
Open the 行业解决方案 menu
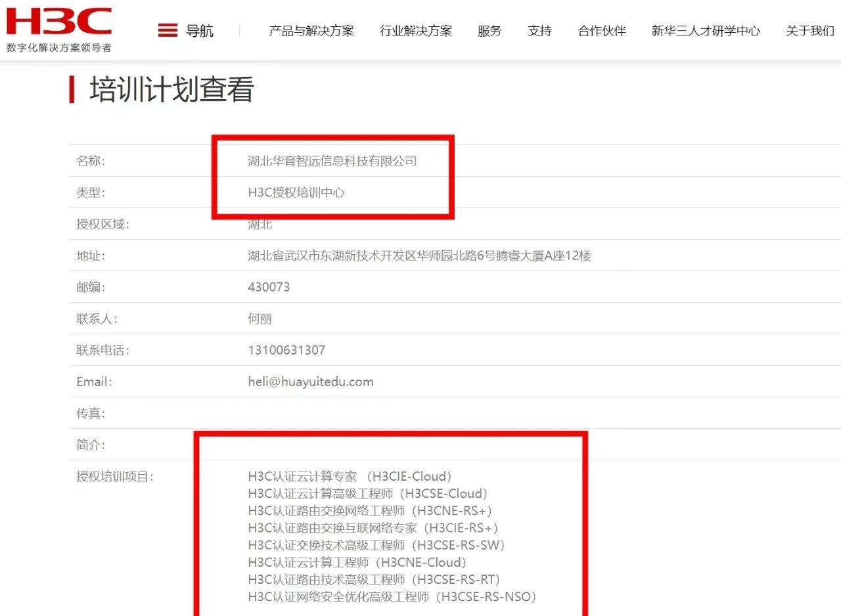416,31
